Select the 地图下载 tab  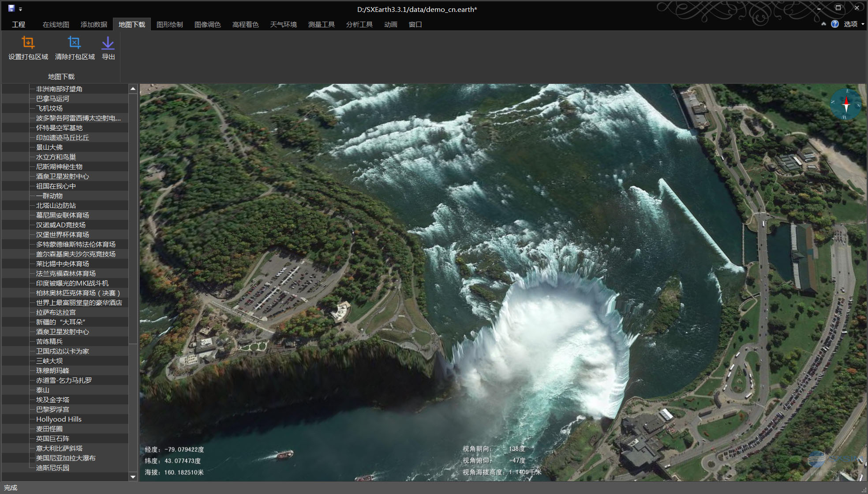[132, 24]
